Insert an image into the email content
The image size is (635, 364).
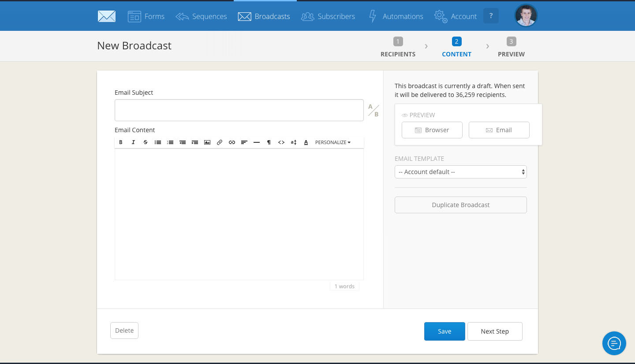(x=207, y=142)
